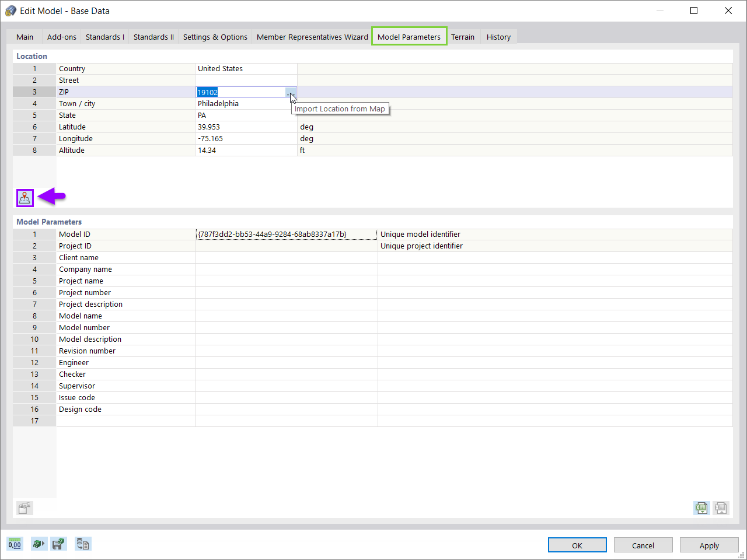This screenshot has height=560, width=747.
Task: Click the Model number value cell
Action: 287,328
